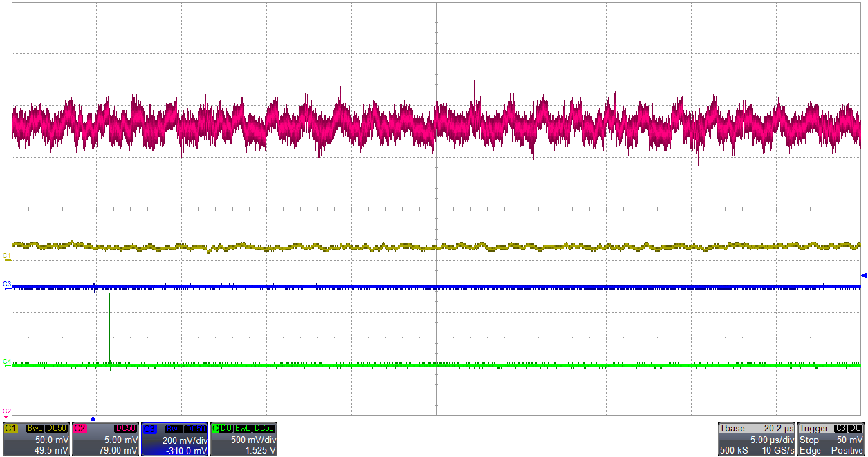The image size is (868, 457).
Task: Click the Stop trigger mode text
Action: [x=809, y=440]
